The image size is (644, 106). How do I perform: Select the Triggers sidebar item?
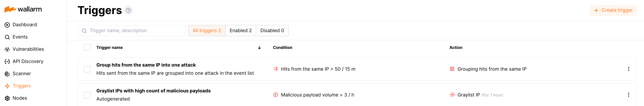click(x=21, y=86)
